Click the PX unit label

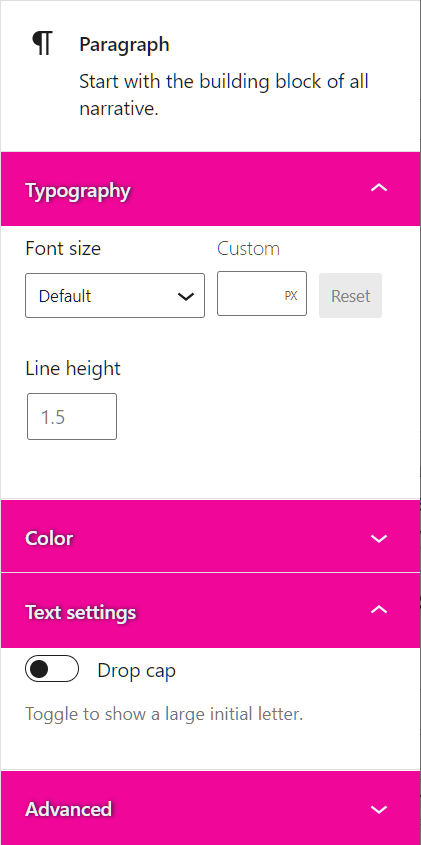(x=291, y=296)
